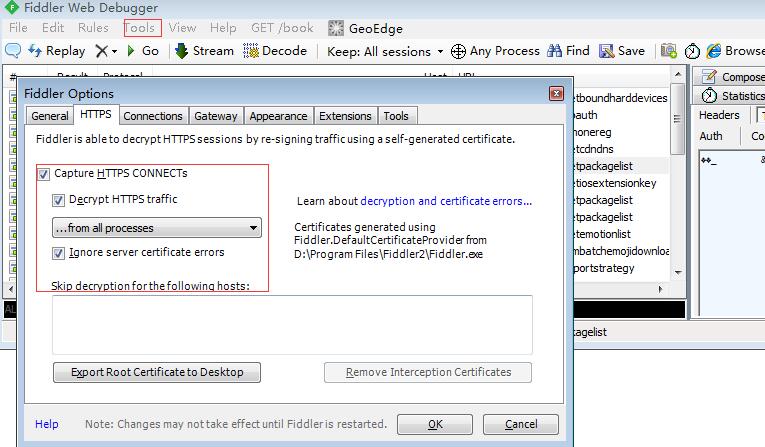Open the Rules menu
Viewport: 765px width, 447px height.
click(93, 28)
